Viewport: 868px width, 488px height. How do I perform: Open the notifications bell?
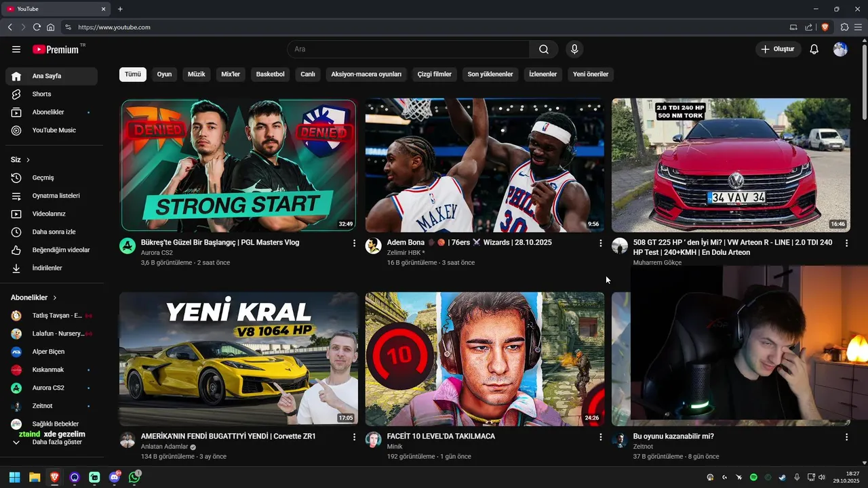(814, 49)
